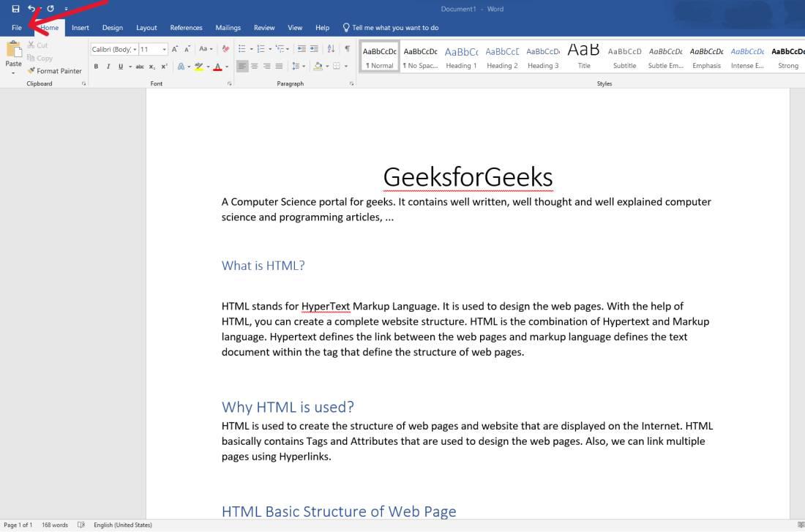Screen dimensions: 805x532
Task: Apply strikethrough formatting
Action: pyautogui.click(x=140, y=67)
